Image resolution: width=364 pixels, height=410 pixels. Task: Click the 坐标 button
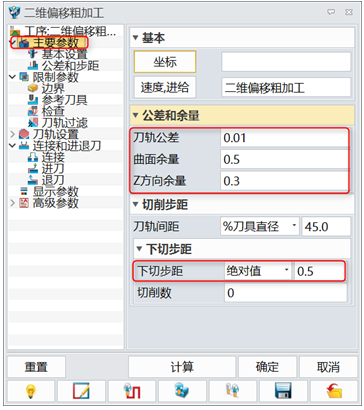165,62
